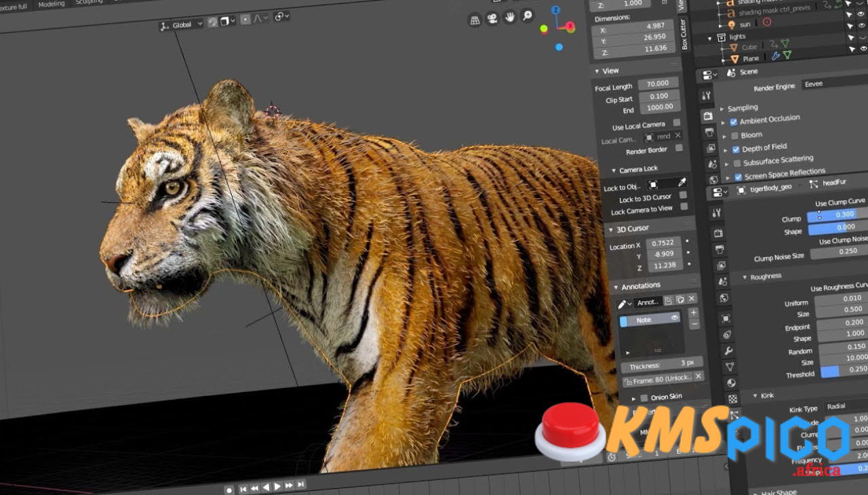Jump to start of timeline button
Screen dimensions: 868x495
242,488
